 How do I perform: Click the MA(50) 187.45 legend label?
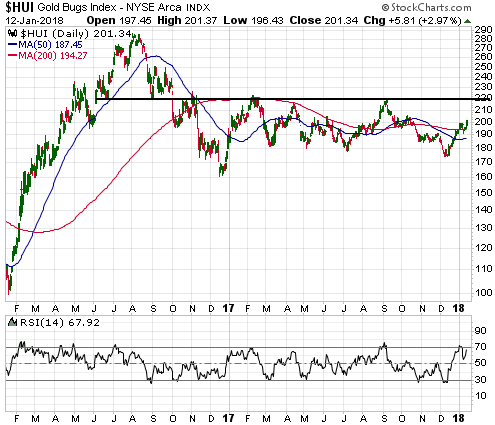50,44
